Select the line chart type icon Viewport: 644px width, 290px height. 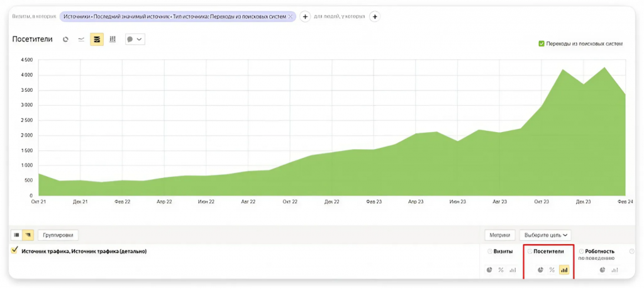point(81,40)
